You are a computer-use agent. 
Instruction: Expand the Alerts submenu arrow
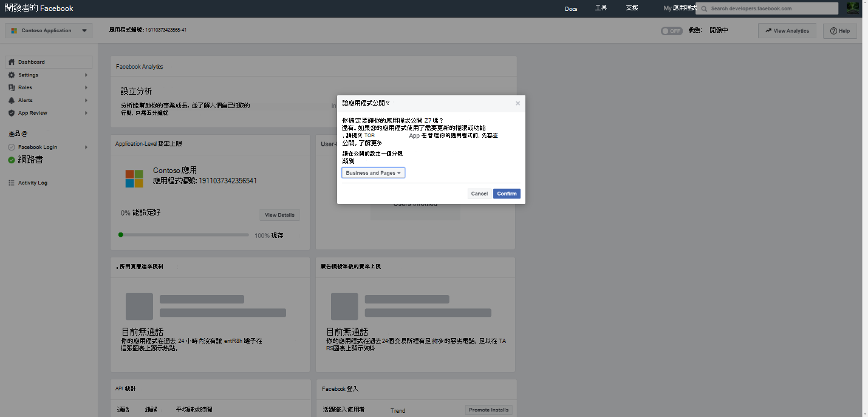pyautogui.click(x=86, y=100)
